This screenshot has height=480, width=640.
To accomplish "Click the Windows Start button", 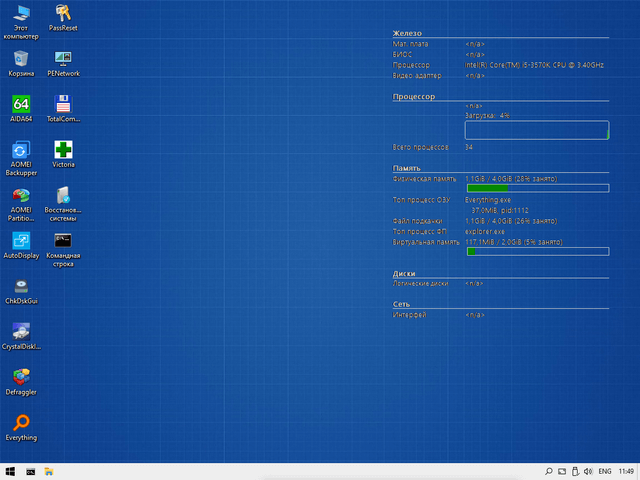I will pos(11,470).
